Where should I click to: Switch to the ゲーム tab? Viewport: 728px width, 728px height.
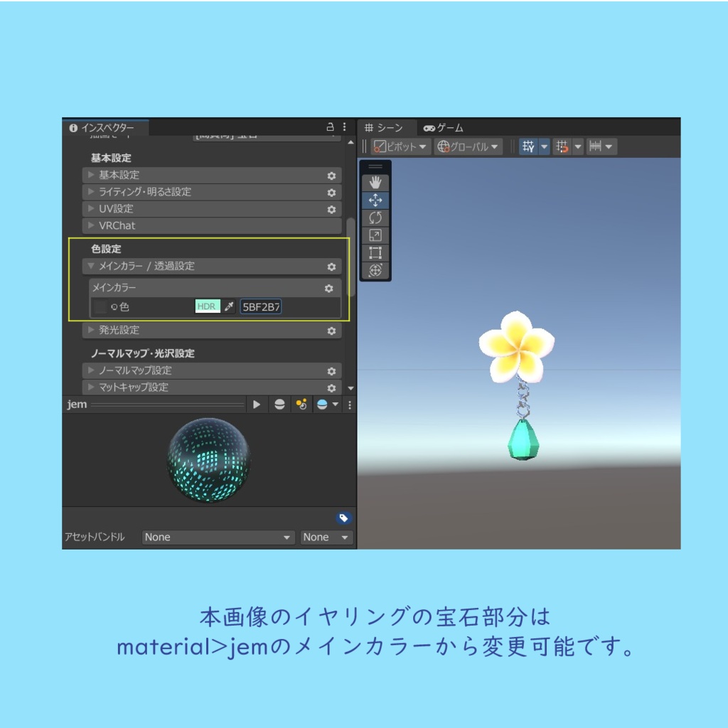[x=444, y=128]
